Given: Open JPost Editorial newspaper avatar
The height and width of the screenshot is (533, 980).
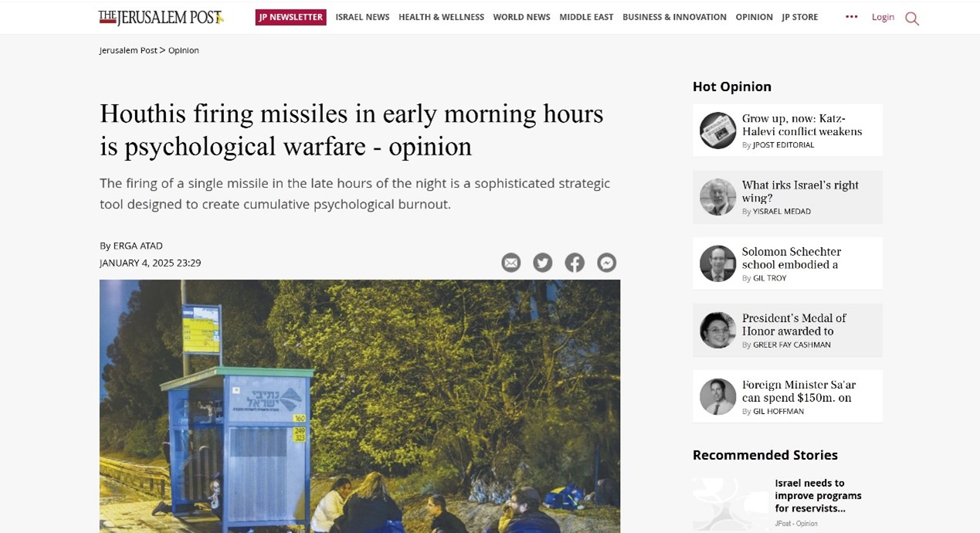Looking at the screenshot, I should (x=718, y=131).
